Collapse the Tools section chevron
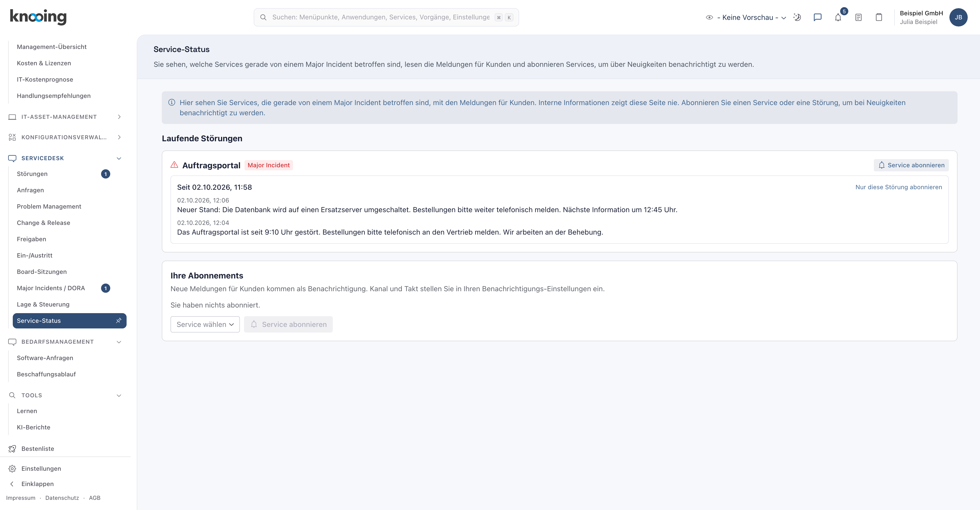 click(119, 395)
